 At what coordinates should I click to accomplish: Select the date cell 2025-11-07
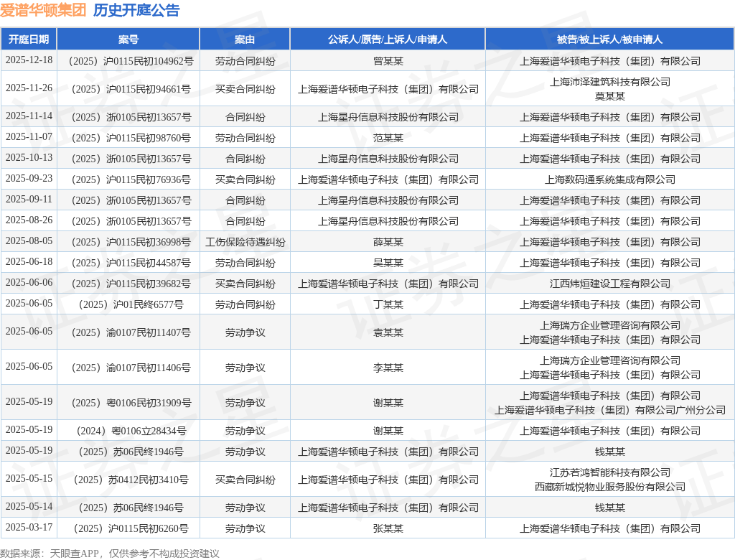point(29,137)
